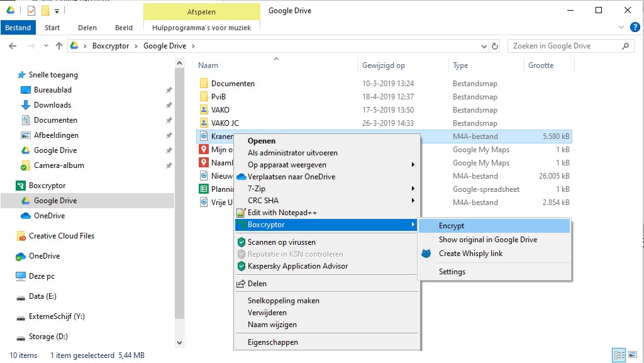Click the blue Bestand button
Image resolution: width=644 pixels, height=363 pixels.
pyautogui.click(x=18, y=28)
